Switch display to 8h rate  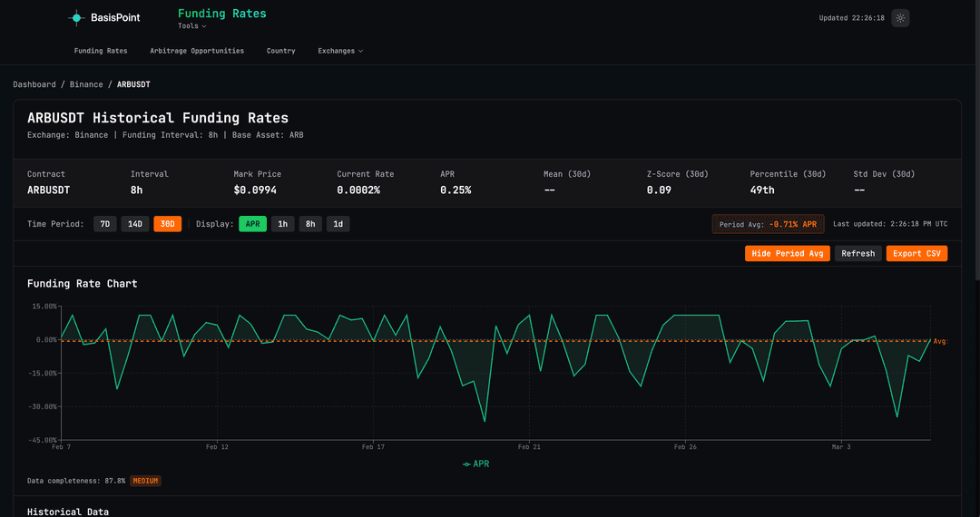coord(310,224)
